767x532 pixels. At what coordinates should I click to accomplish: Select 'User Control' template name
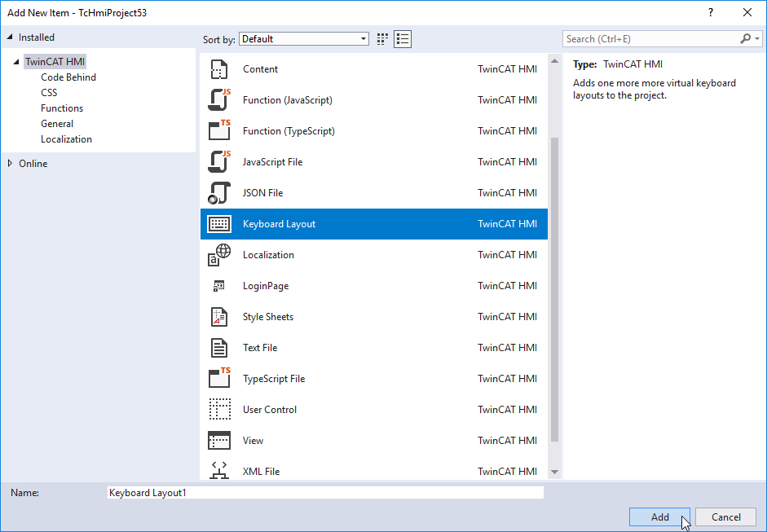pos(270,409)
